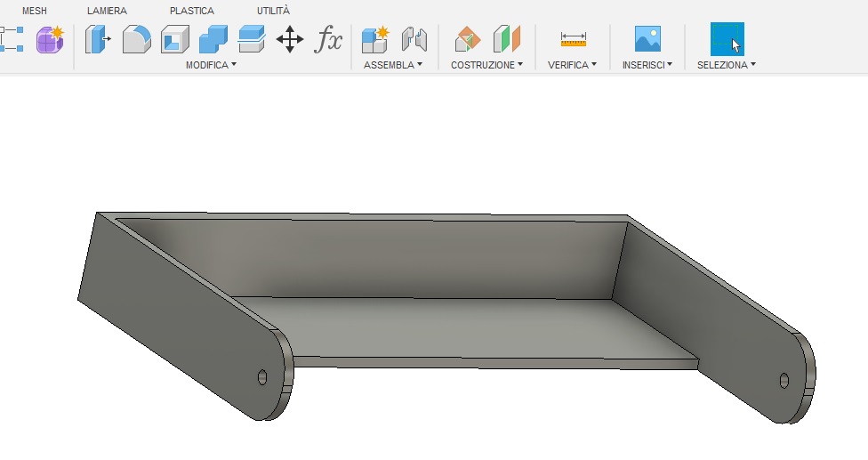Open the fx Parameters tool
This screenshot has width=868, height=460.
[x=328, y=39]
